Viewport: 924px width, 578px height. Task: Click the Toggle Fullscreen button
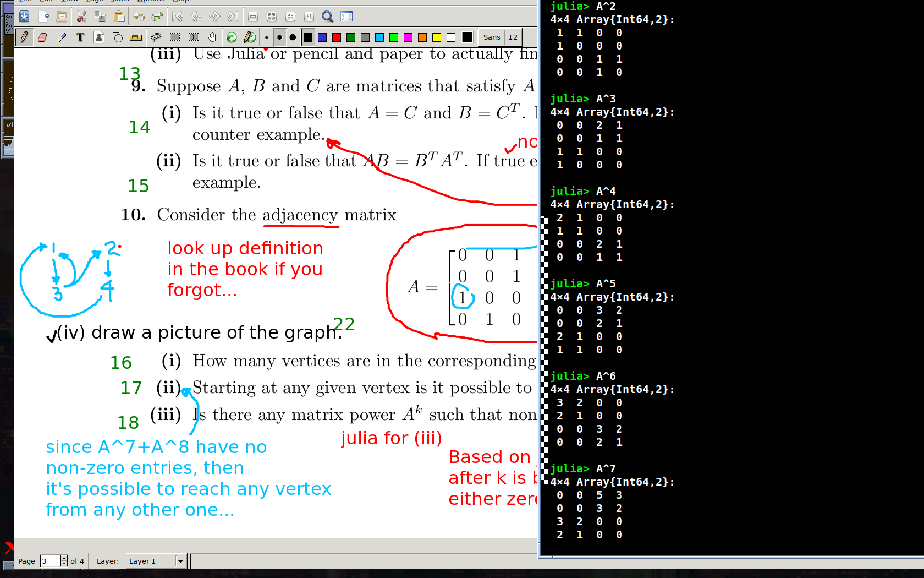click(346, 17)
